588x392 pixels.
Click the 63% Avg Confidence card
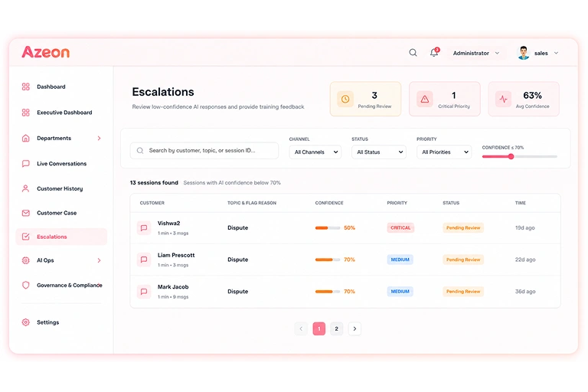524,99
